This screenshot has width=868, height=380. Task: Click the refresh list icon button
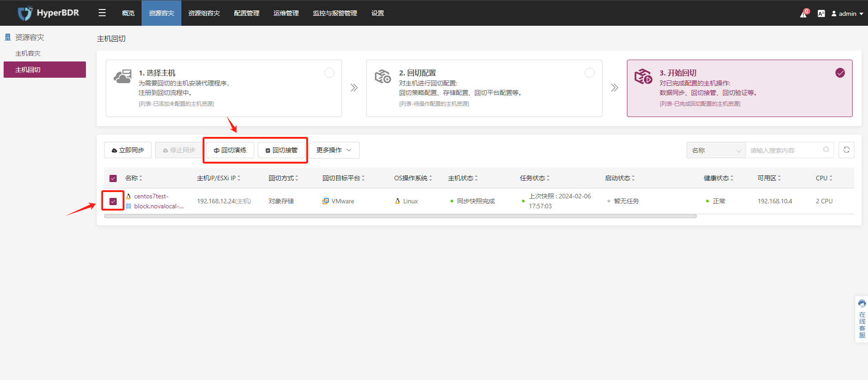click(x=846, y=150)
